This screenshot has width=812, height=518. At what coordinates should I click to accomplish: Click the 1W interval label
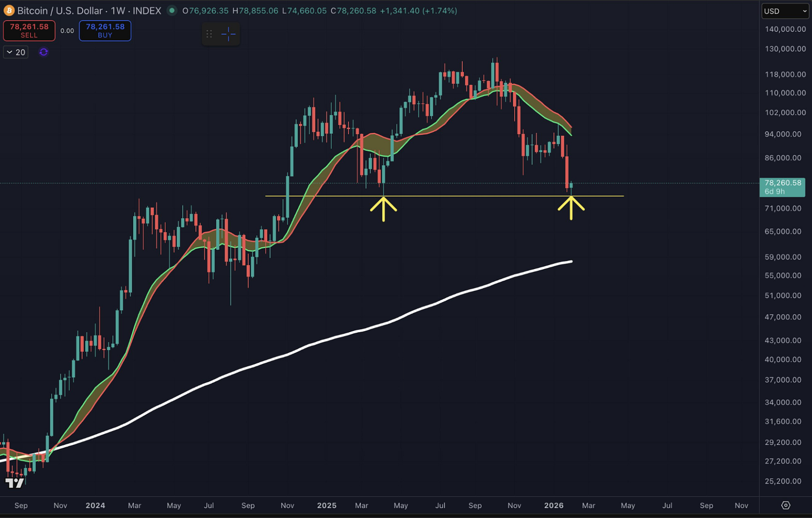[x=118, y=11]
